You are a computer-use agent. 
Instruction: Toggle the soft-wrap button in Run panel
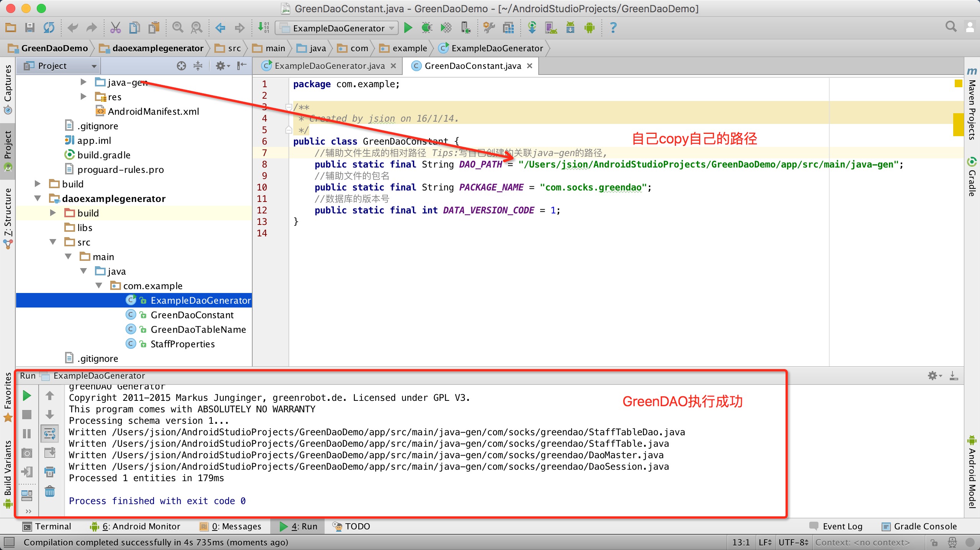(x=50, y=434)
